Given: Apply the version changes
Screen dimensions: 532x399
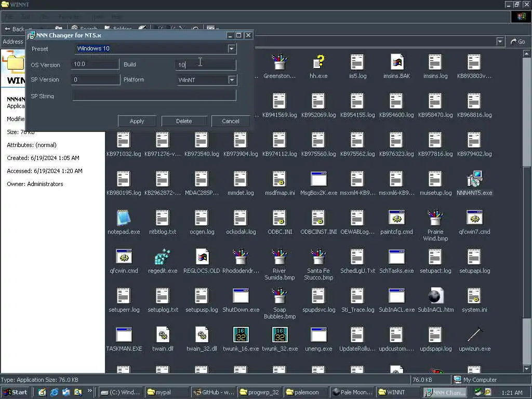Looking at the screenshot, I should (137, 121).
